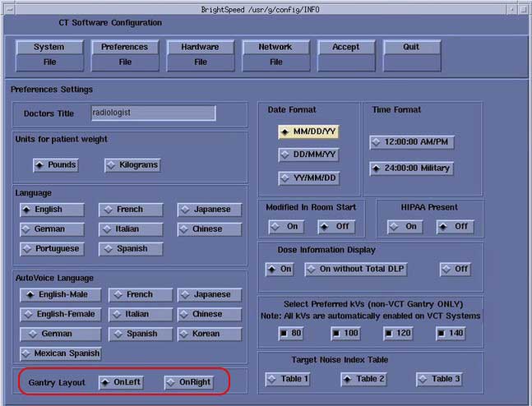This screenshot has height=406, width=532.
Task: Select On without Total DLP
Action: (356, 269)
